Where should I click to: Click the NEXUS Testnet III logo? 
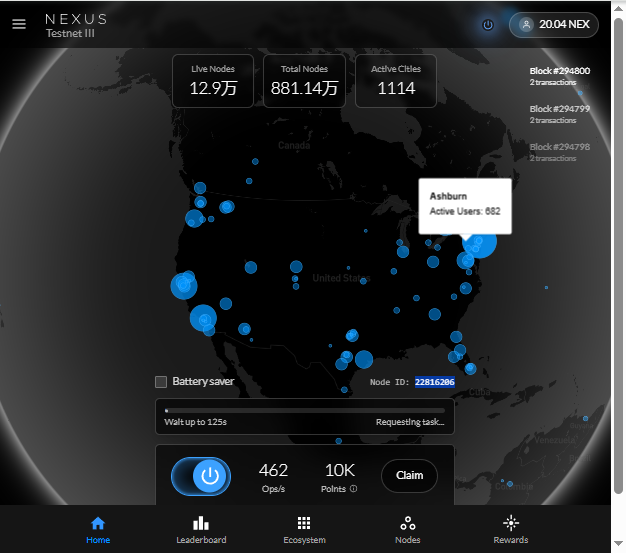pyautogui.click(x=76, y=26)
